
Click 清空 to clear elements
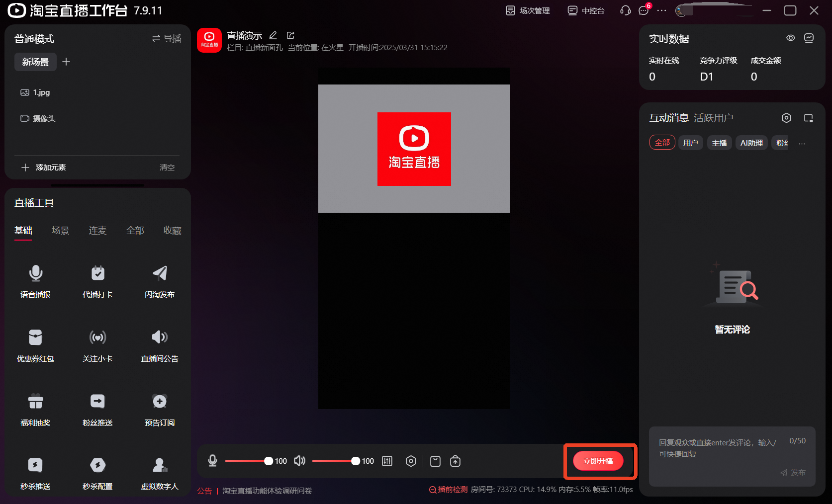coord(167,168)
